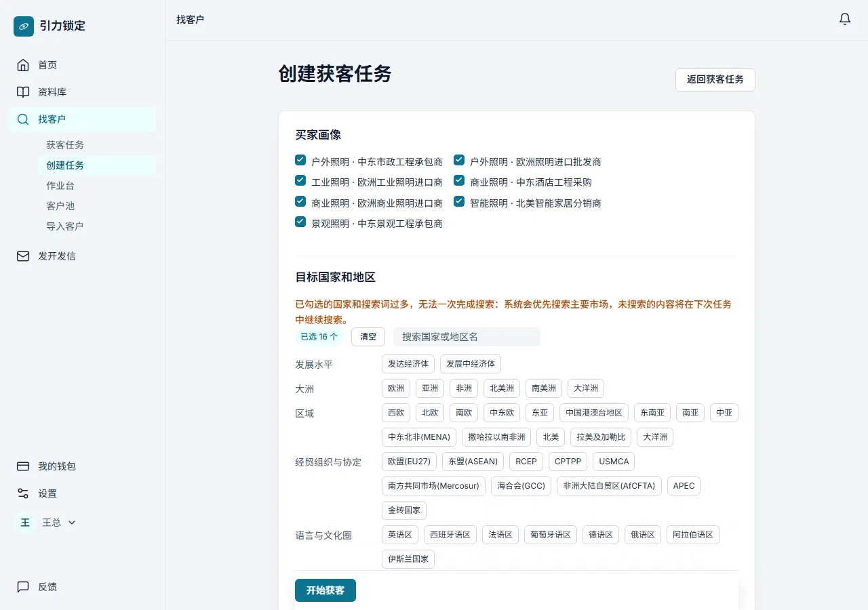Select the 发展中经济体 tag

coord(471,364)
